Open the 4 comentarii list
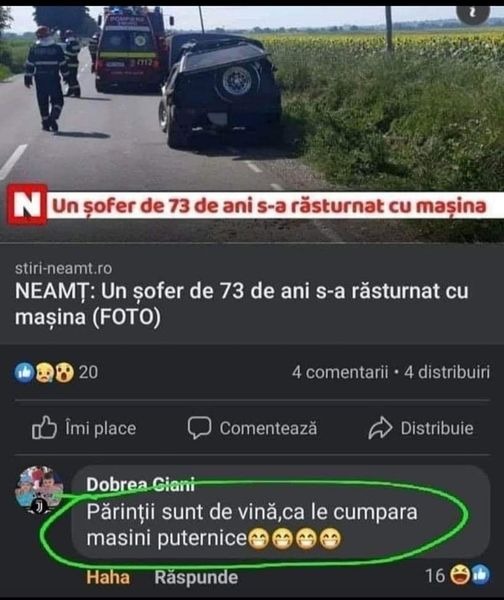The width and height of the screenshot is (504, 600). (340, 372)
